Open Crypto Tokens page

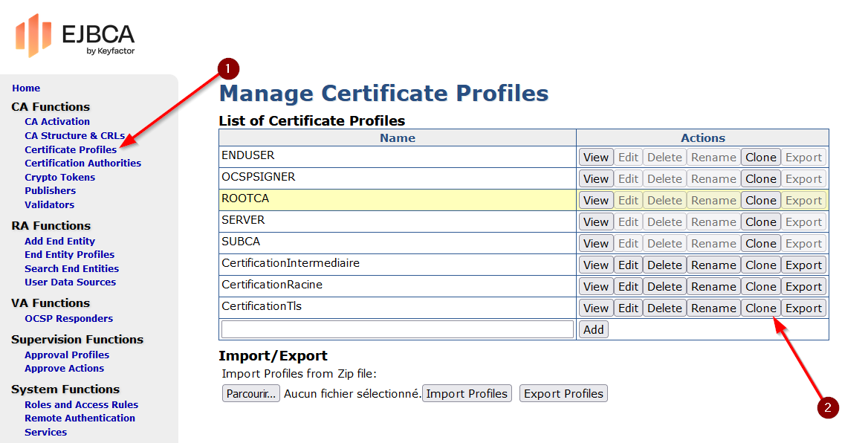[x=59, y=177]
